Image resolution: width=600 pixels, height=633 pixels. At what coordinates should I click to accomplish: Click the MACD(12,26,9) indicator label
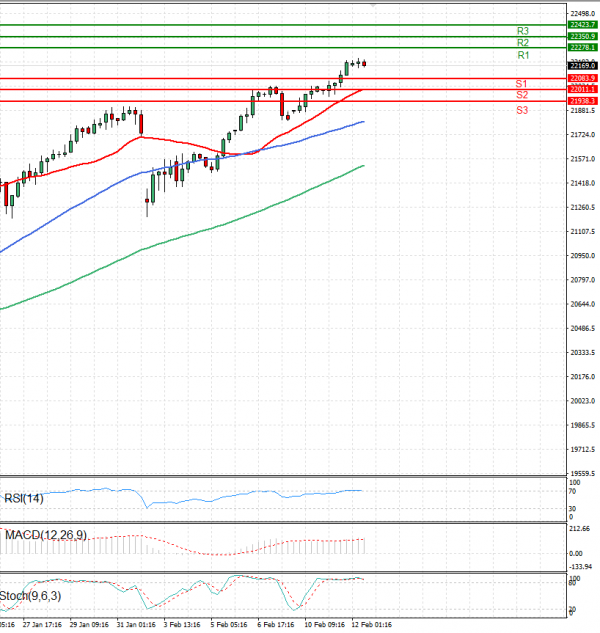46,535
